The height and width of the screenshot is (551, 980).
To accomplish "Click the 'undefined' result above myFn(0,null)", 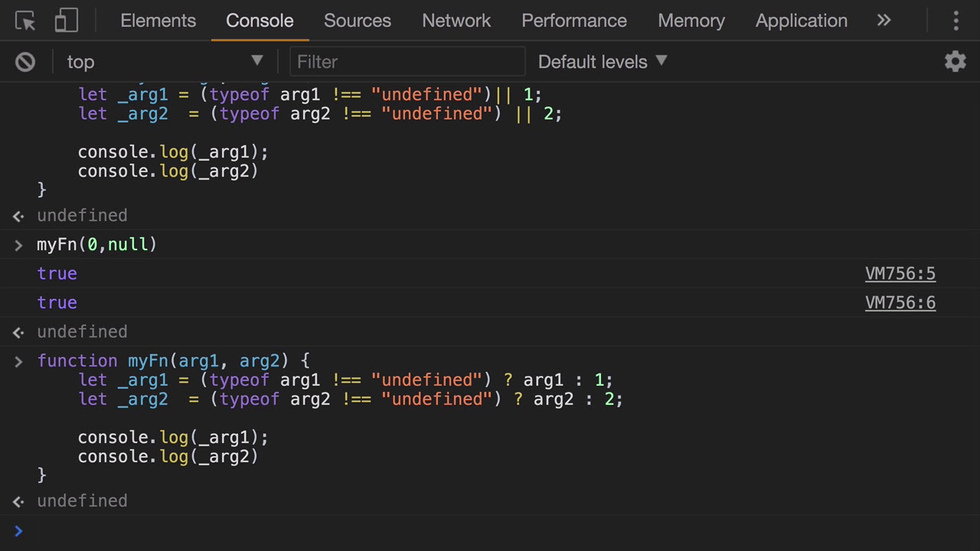I will coord(82,216).
